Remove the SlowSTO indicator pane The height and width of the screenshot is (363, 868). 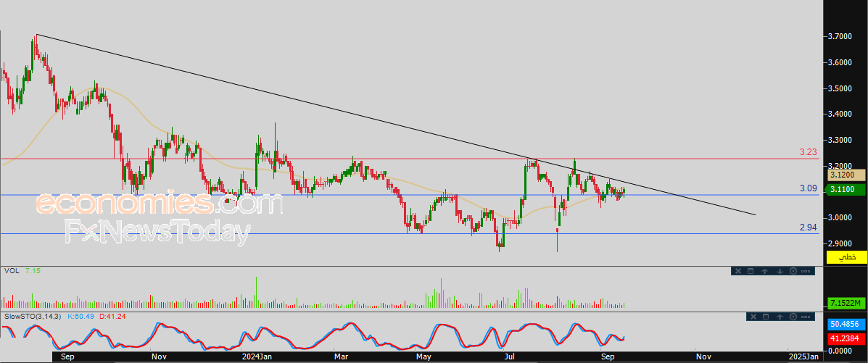(x=753, y=317)
